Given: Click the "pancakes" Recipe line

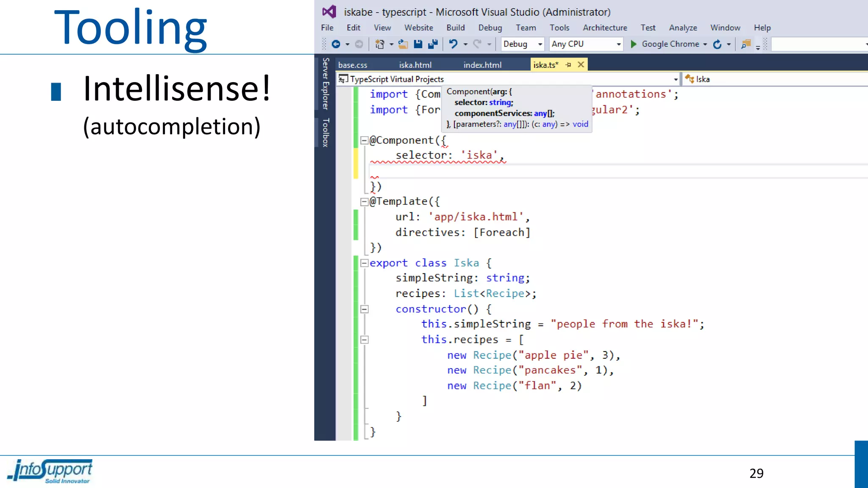Looking at the screenshot, I should [531, 371].
